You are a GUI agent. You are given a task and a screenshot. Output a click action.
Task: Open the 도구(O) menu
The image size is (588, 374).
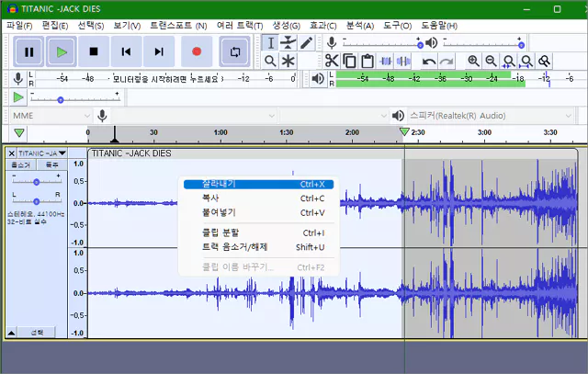tap(397, 26)
